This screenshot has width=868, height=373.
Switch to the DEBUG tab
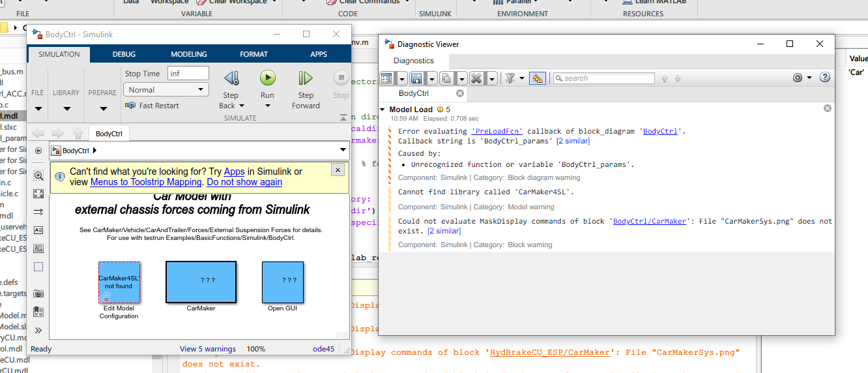[124, 54]
